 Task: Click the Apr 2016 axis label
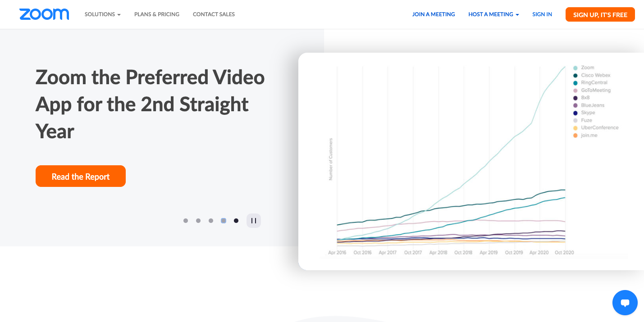[337, 253]
